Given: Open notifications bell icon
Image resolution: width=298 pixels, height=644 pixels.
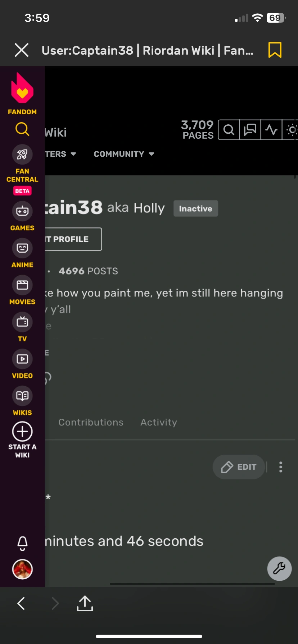Looking at the screenshot, I should [22, 543].
